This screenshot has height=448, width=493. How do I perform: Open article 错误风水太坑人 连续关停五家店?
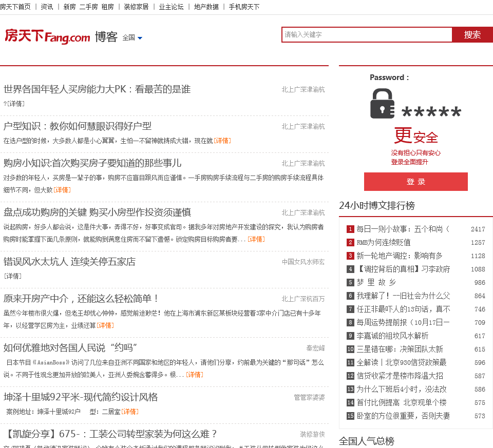(69, 262)
